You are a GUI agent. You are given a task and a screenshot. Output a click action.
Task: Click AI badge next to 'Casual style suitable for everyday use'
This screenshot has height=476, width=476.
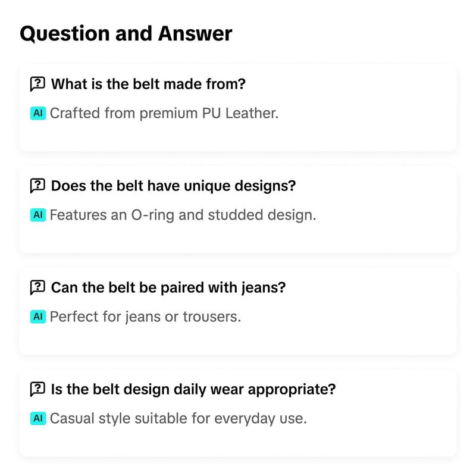[x=38, y=418]
